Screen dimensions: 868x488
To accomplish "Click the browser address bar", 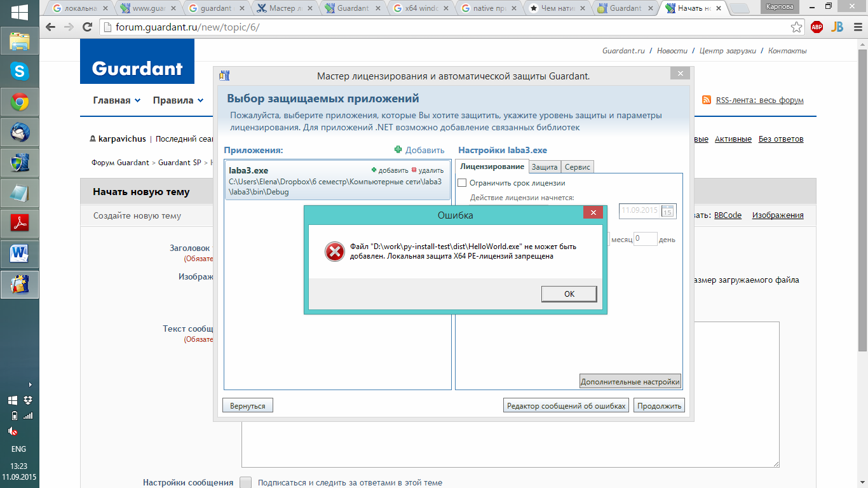I will [445, 27].
